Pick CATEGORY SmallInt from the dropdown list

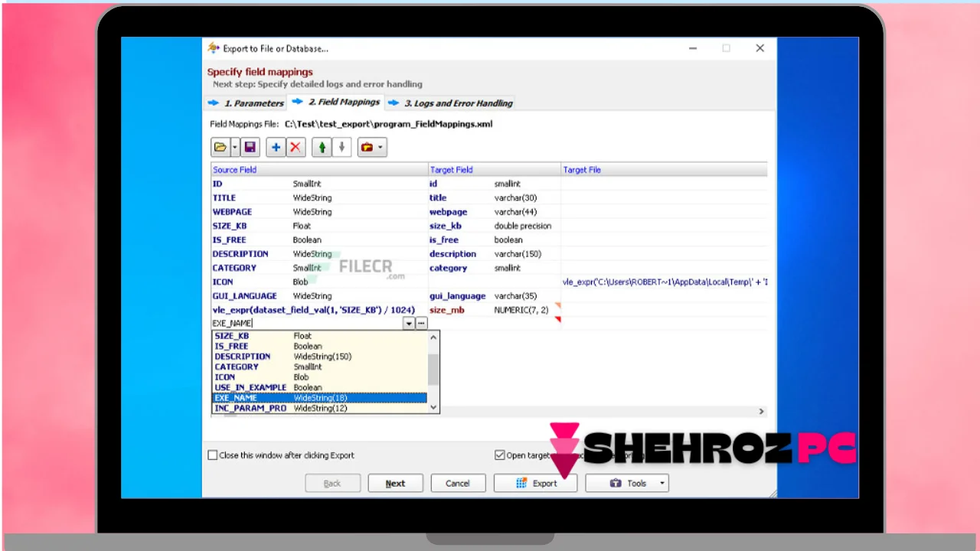click(x=319, y=367)
